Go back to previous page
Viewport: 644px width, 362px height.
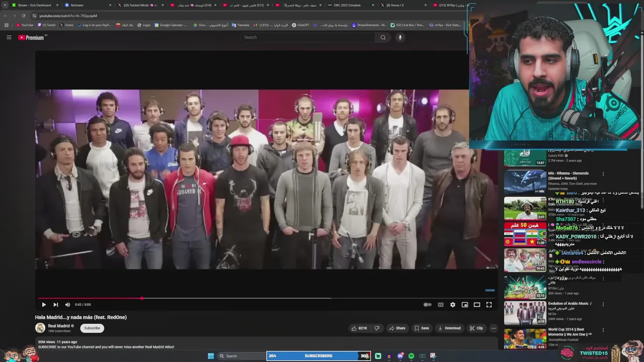tap(5, 16)
